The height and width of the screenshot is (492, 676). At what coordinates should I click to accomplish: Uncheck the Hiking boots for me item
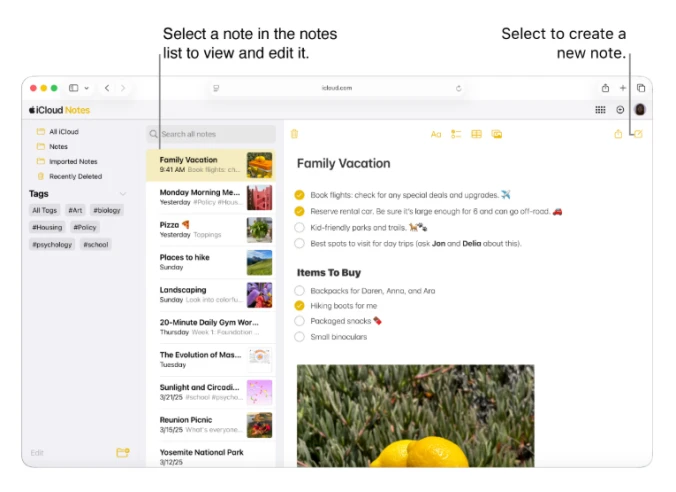point(299,306)
